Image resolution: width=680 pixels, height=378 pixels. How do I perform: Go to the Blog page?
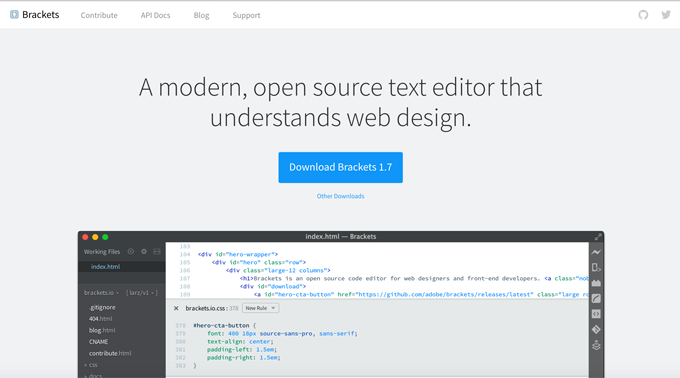tap(201, 15)
